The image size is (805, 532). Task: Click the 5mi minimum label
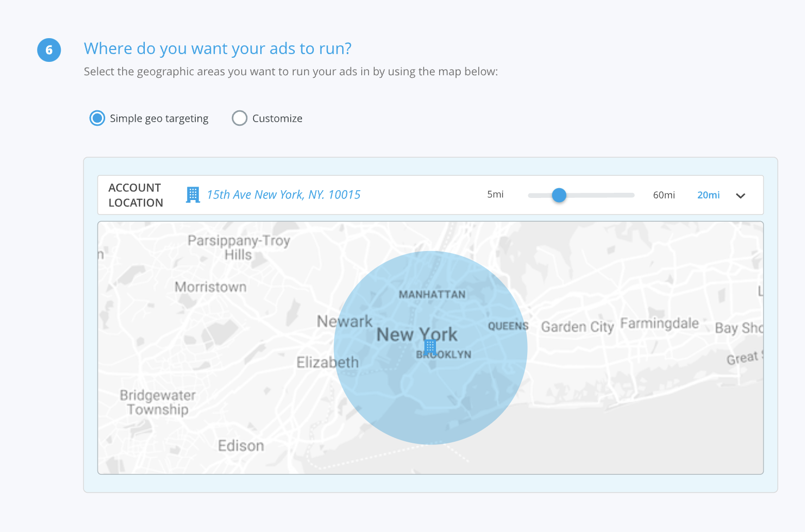click(495, 194)
